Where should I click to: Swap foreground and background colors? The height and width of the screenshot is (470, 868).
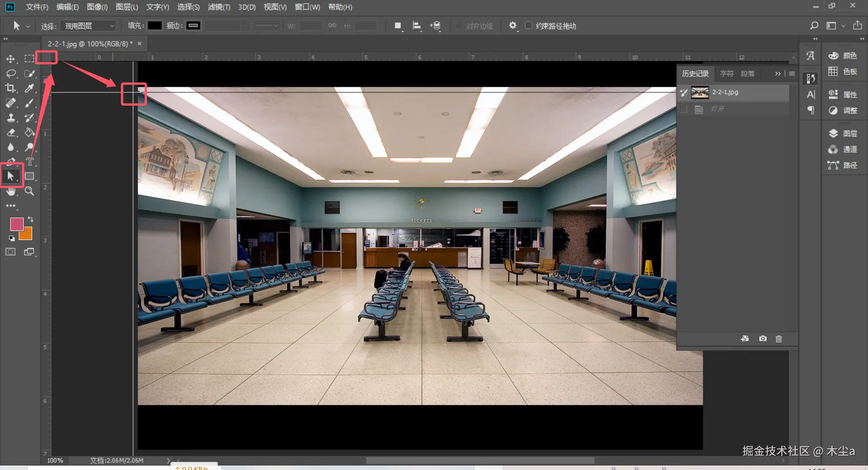pyautogui.click(x=30, y=219)
